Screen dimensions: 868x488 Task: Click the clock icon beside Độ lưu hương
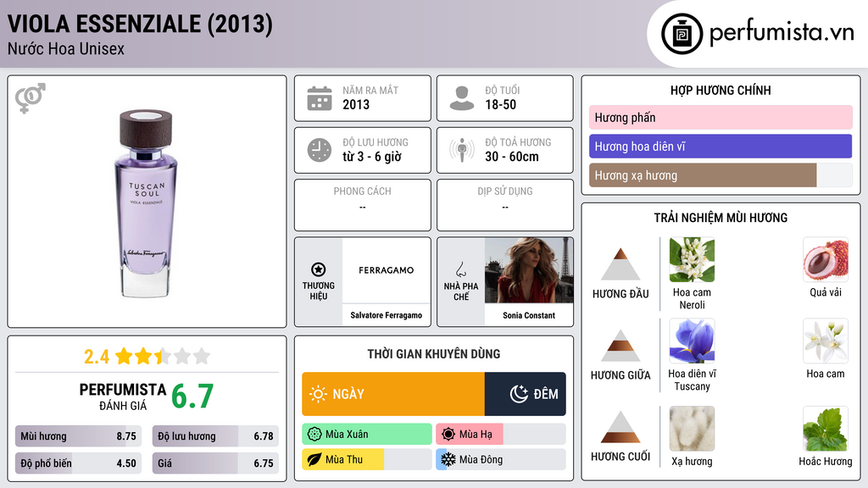(x=320, y=150)
